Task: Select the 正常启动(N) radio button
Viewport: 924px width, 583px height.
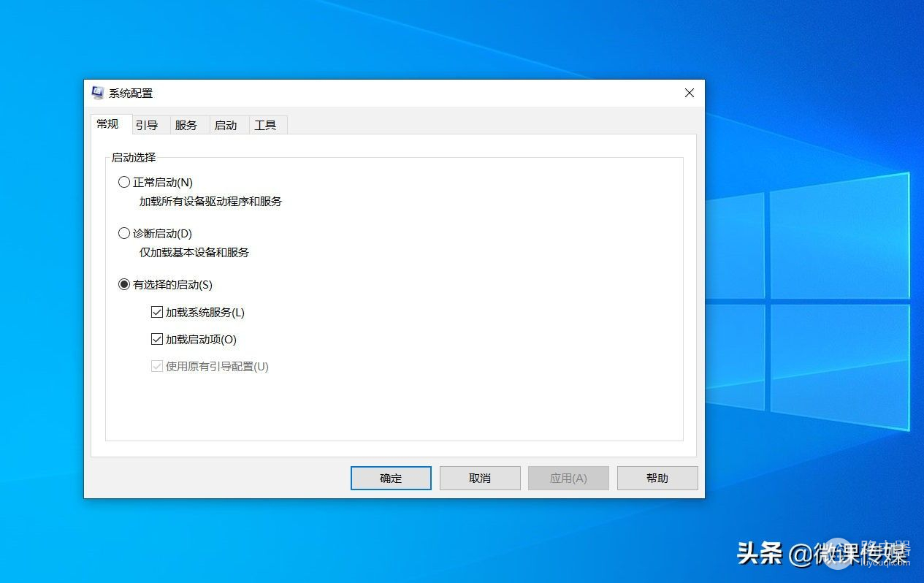Action: (124, 182)
